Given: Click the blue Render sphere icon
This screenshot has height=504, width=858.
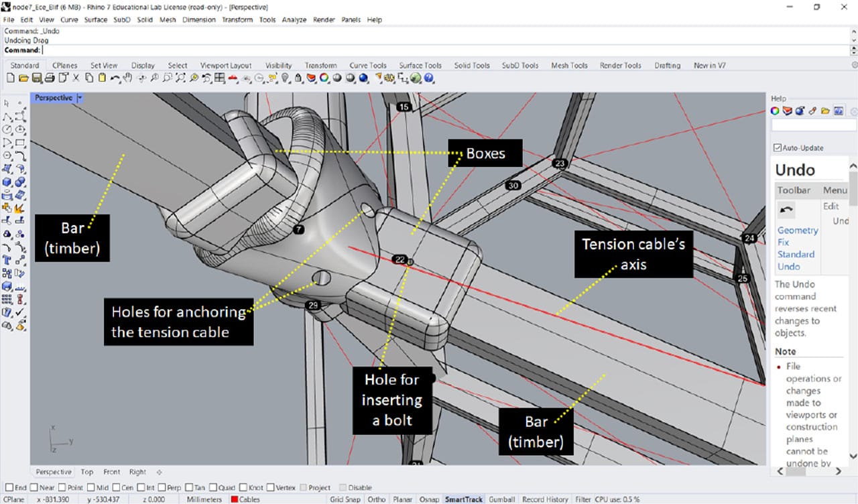Looking at the screenshot, I should (363, 78).
